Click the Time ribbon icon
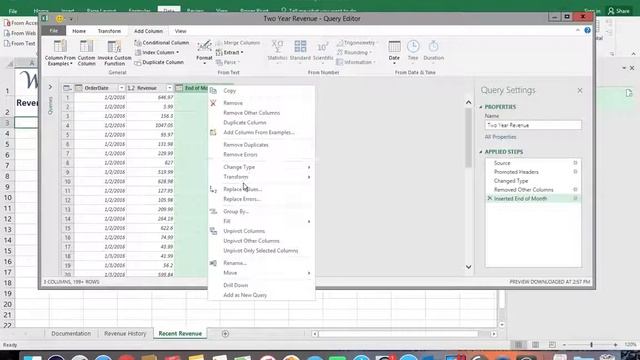 413,47
